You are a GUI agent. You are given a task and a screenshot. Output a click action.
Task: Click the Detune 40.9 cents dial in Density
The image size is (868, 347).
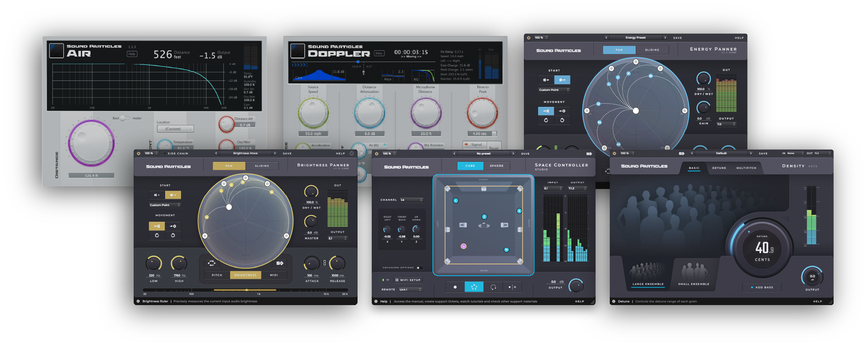coord(762,248)
